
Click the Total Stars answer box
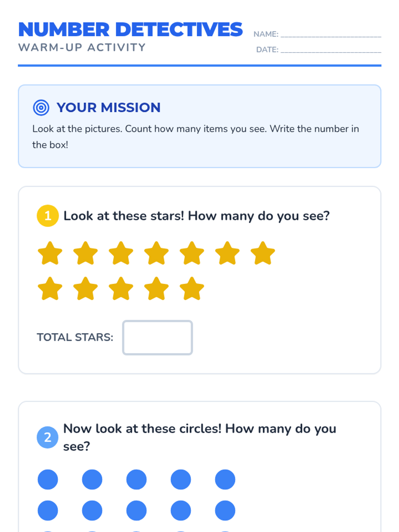tap(158, 337)
